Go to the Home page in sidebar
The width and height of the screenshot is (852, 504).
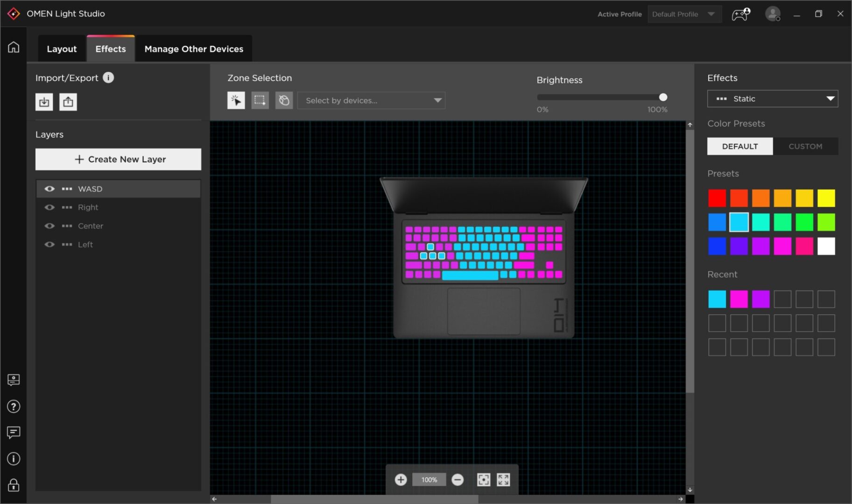[14, 47]
